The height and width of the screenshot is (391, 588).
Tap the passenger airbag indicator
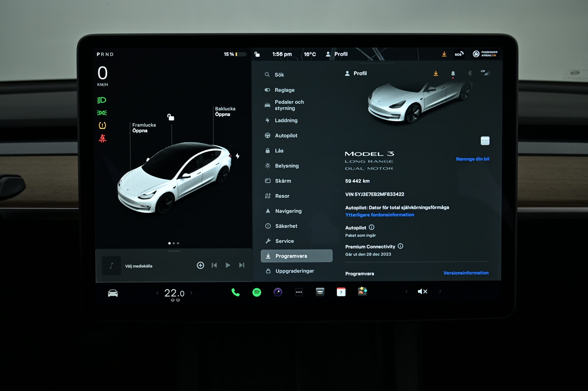pyautogui.click(x=485, y=54)
